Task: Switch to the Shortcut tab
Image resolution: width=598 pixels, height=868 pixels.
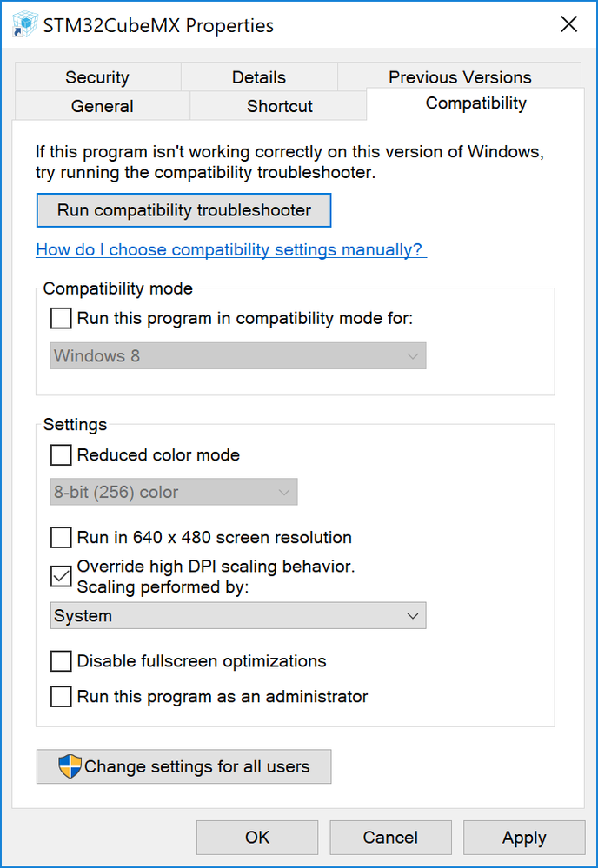Action: coord(279,106)
